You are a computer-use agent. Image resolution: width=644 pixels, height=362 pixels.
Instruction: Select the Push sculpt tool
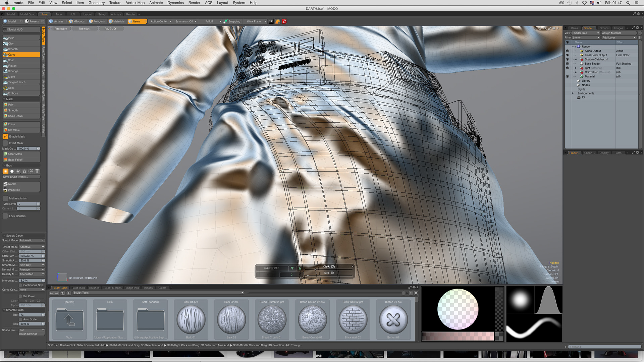(x=21, y=38)
